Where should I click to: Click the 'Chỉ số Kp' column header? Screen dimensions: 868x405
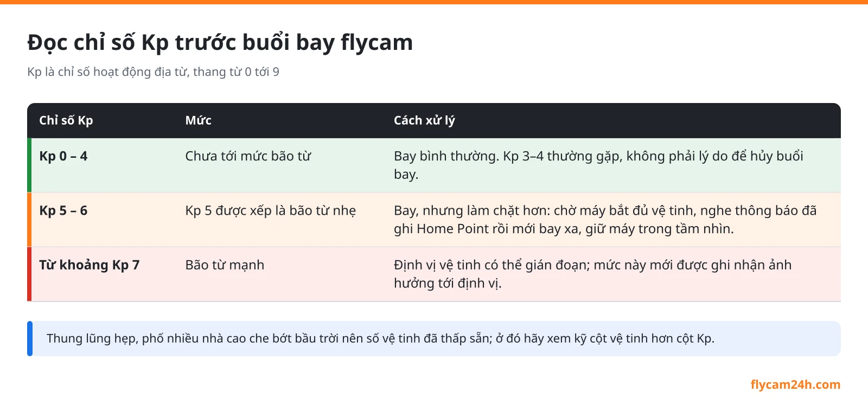coord(66,120)
